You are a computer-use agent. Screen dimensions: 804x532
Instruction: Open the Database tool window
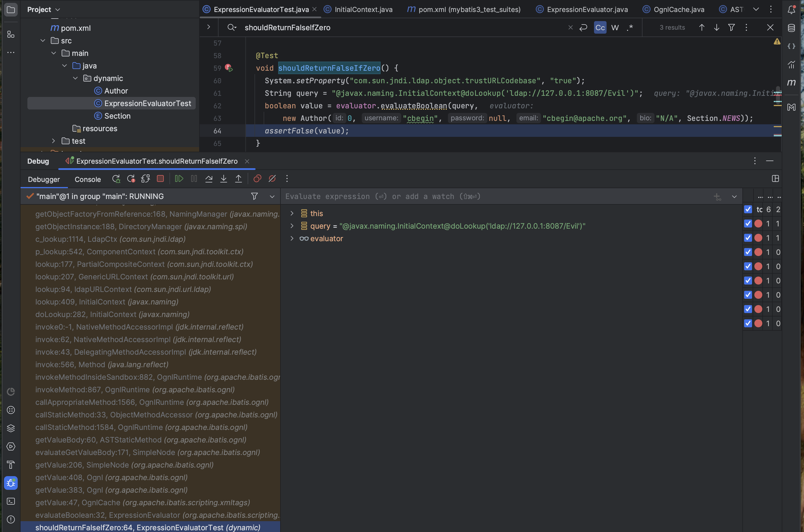coord(791,28)
